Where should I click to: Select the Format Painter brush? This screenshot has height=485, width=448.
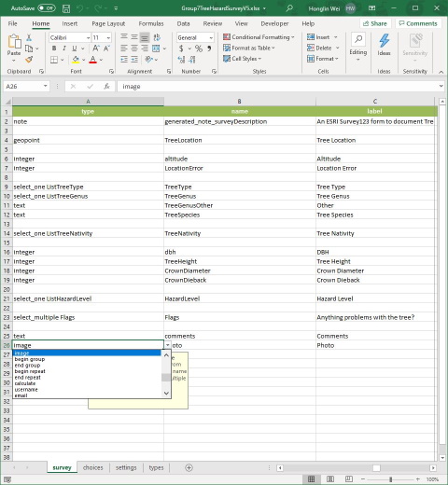click(29, 59)
